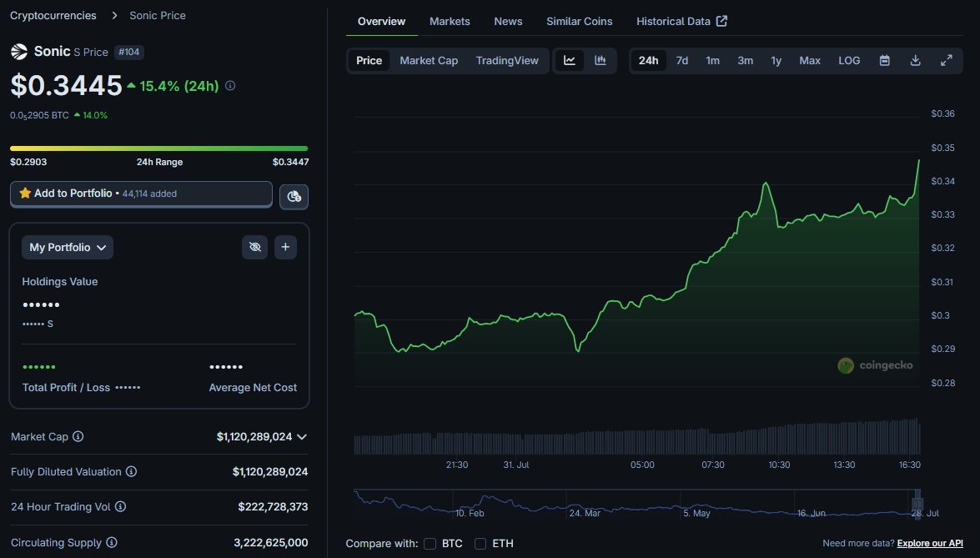
Task: Click the mini navigator chart at 24. Mar
Action: pos(585,513)
